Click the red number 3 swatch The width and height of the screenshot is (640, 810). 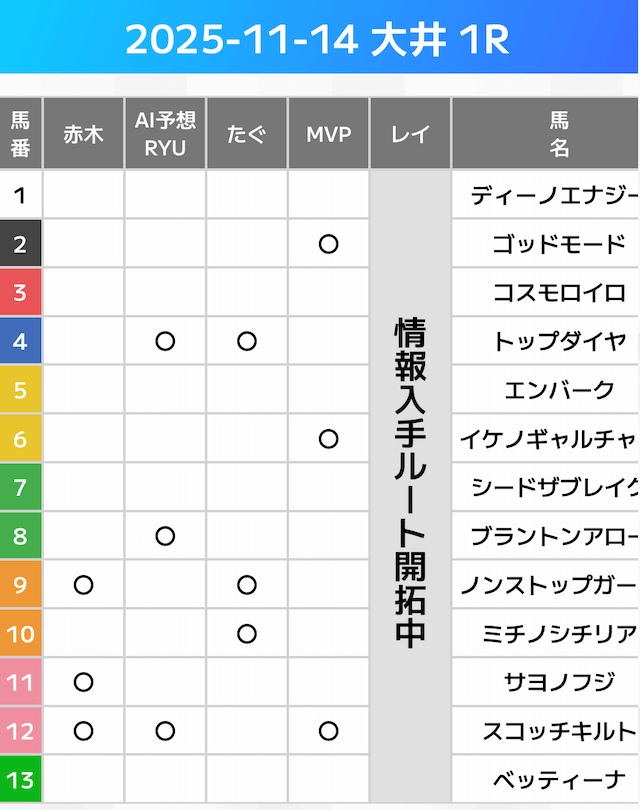point(21,293)
